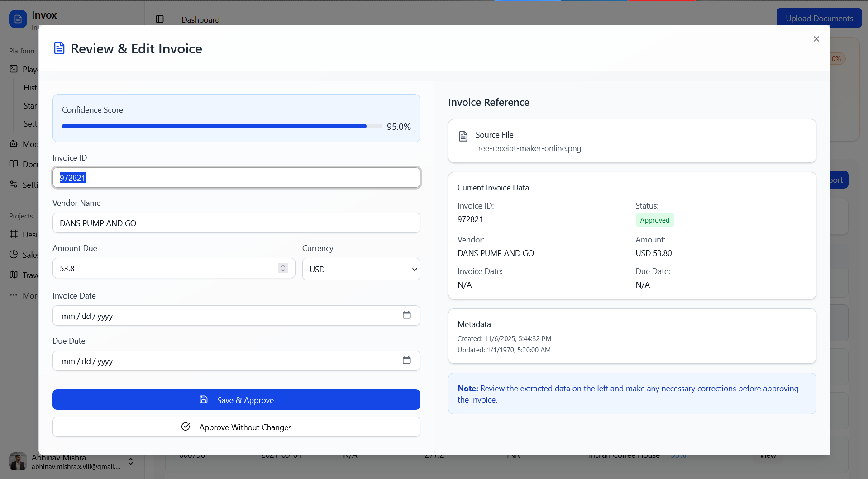868x479 pixels.
Task: Click the Review & Edit Invoice title icon
Action: coord(59,48)
